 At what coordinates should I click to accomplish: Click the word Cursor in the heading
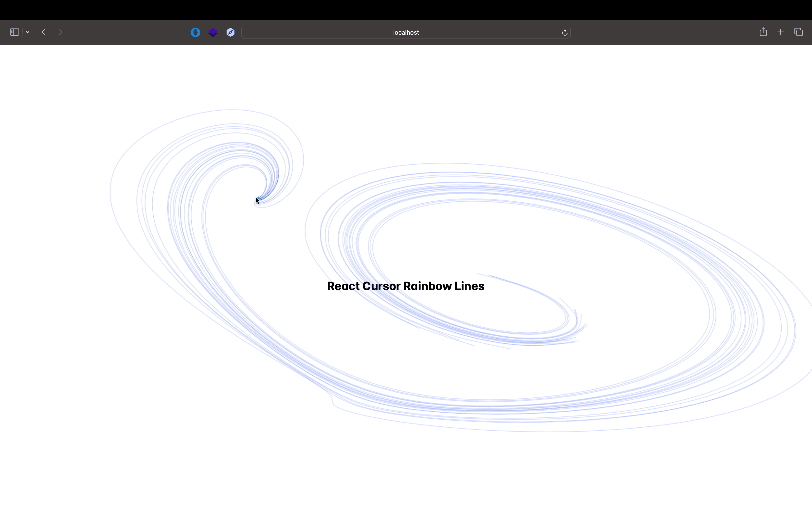381,286
